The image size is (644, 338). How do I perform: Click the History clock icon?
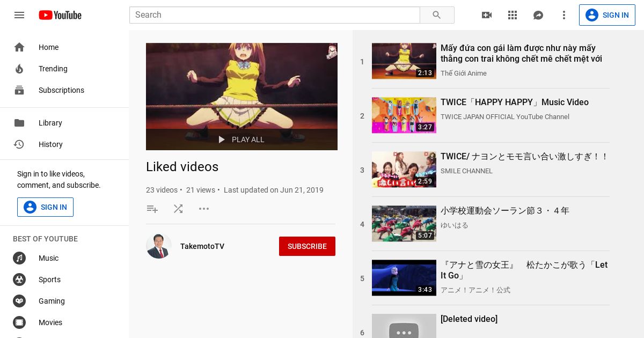click(x=19, y=144)
